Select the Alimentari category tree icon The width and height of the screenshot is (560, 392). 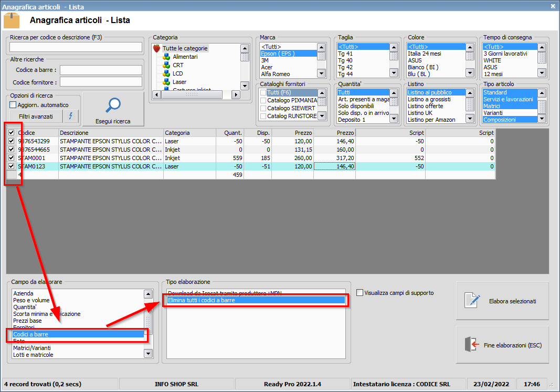click(166, 57)
